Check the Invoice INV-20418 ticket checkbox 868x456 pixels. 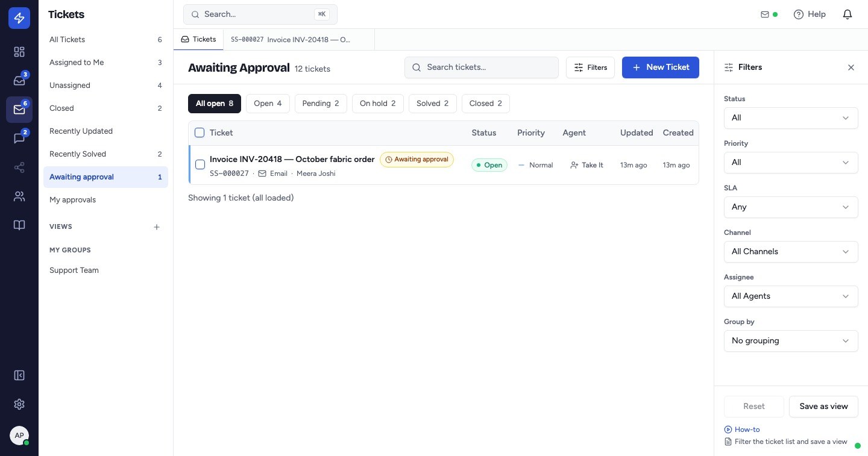coord(200,164)
